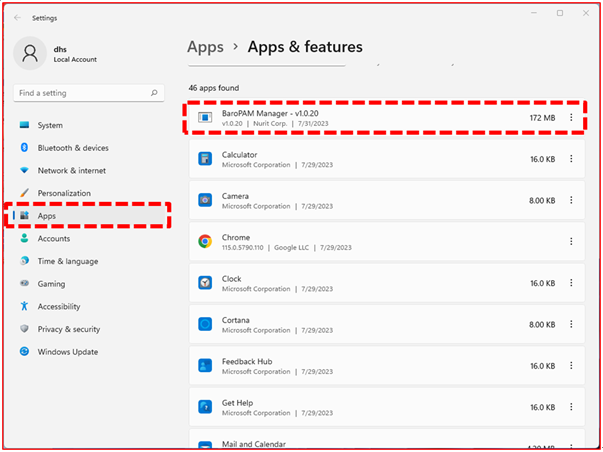
Task: Click the Find a setting search box
Action: tap(89, 93)
